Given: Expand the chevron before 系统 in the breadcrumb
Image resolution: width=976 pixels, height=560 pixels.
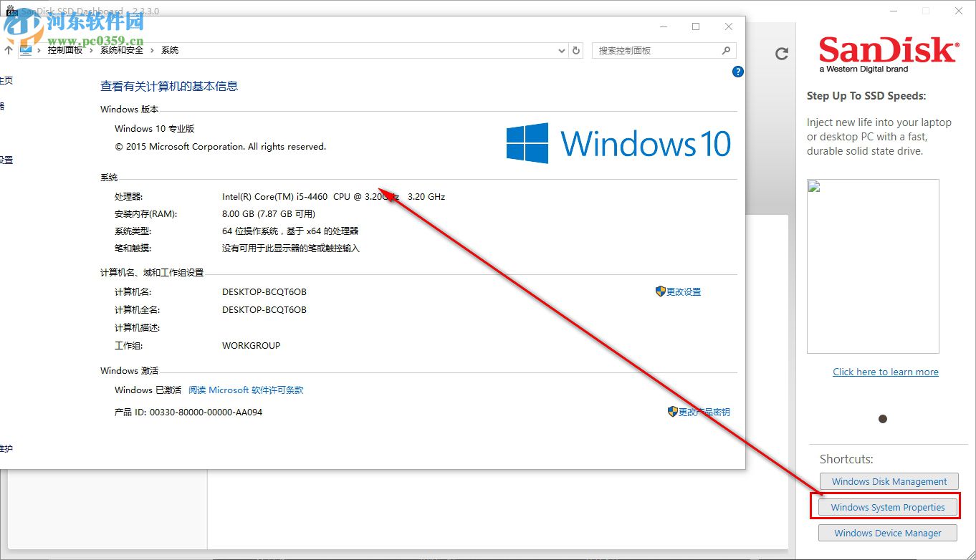Looking at the screenshot, I should point(152,50).
